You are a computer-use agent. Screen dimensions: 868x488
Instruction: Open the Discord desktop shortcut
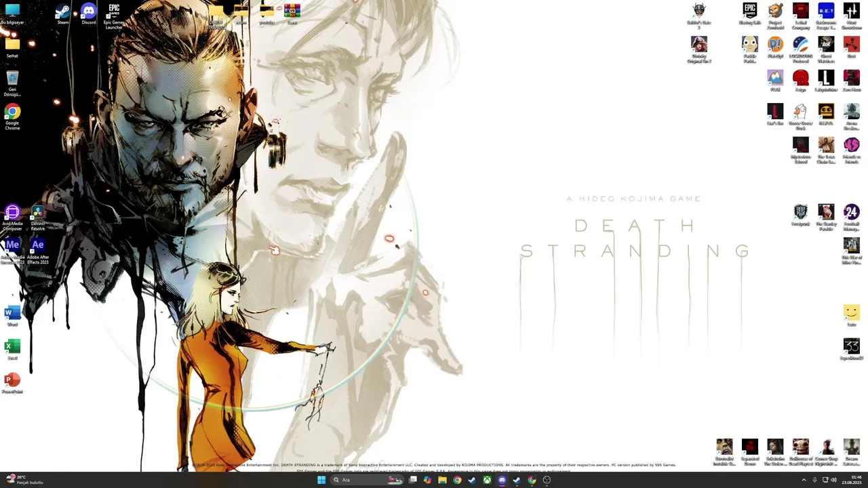point(89,14)
